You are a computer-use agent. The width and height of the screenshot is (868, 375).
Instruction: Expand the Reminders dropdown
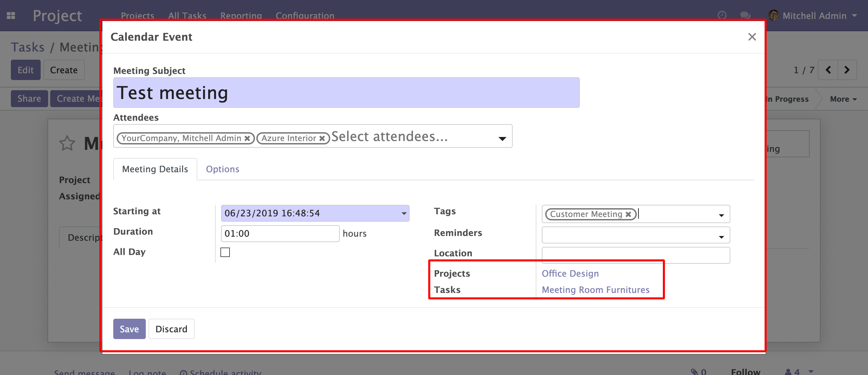(721, 237)
